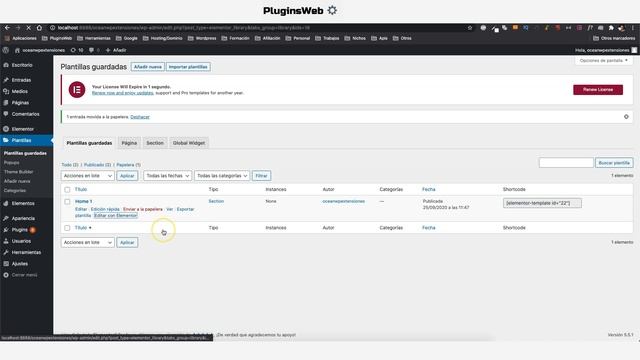Open Plantillas menu in sidebar
The width and height of the screenshot is (640, 360).
[27, 140]
